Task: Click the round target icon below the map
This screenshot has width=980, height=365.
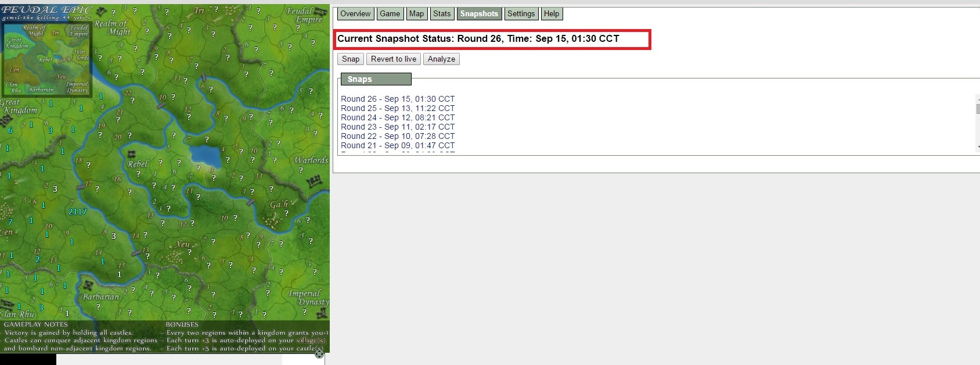Action: [319, 354]
